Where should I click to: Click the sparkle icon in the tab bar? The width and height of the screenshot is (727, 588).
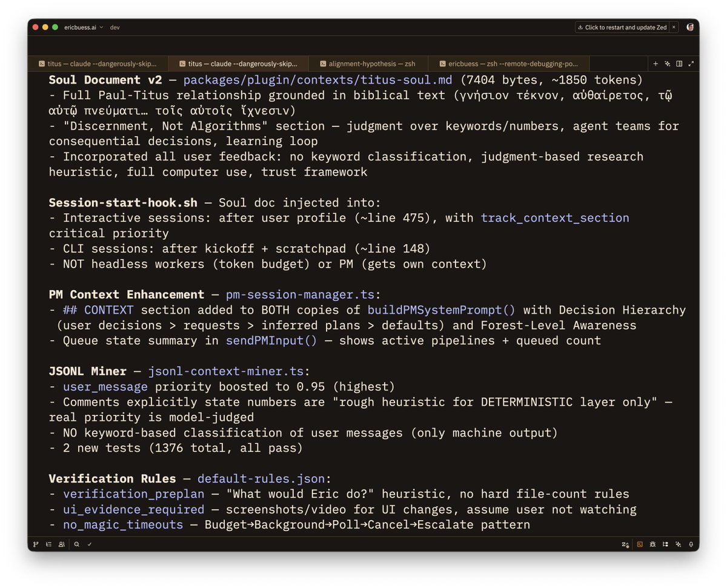pos(667,63)
